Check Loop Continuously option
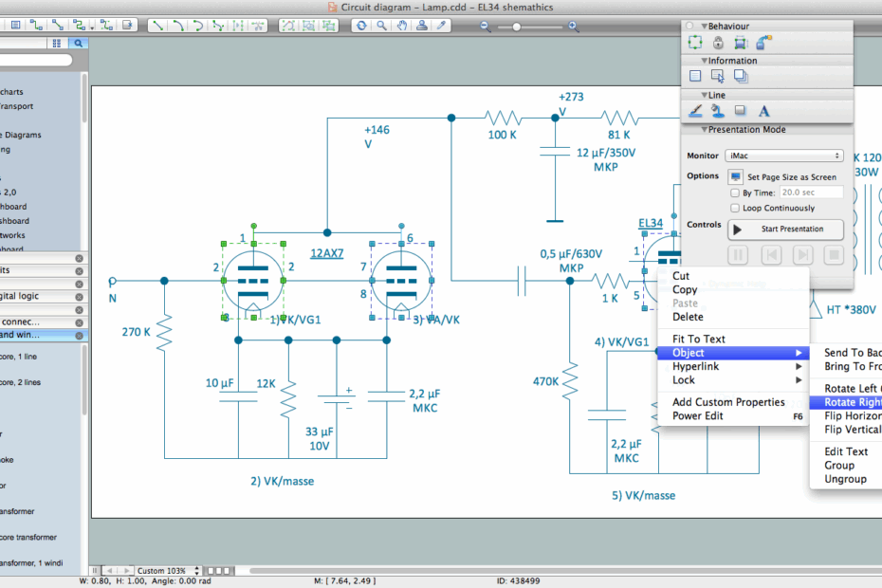 pyautogui.click(x=735, y=208)
